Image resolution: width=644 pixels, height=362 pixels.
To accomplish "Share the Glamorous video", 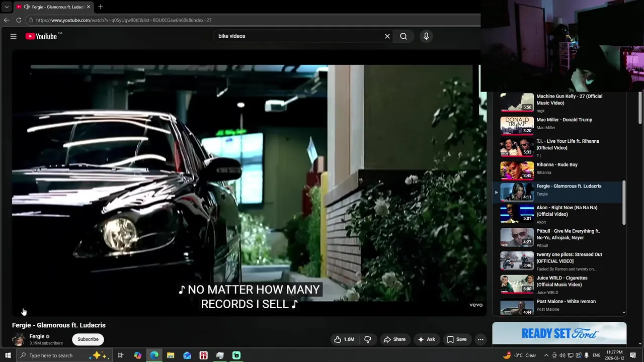I will tap(394, 339).
